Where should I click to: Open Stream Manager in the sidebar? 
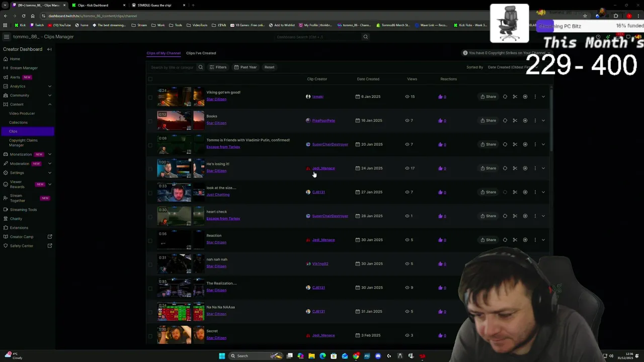click(24, 68)
